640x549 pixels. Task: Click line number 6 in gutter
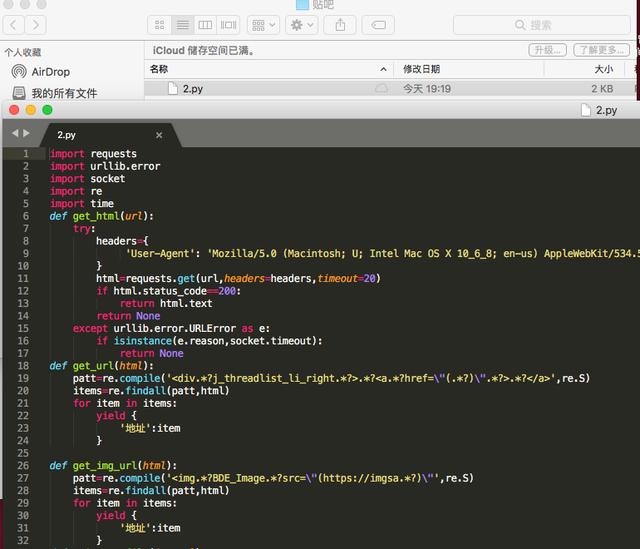(26, 216)
